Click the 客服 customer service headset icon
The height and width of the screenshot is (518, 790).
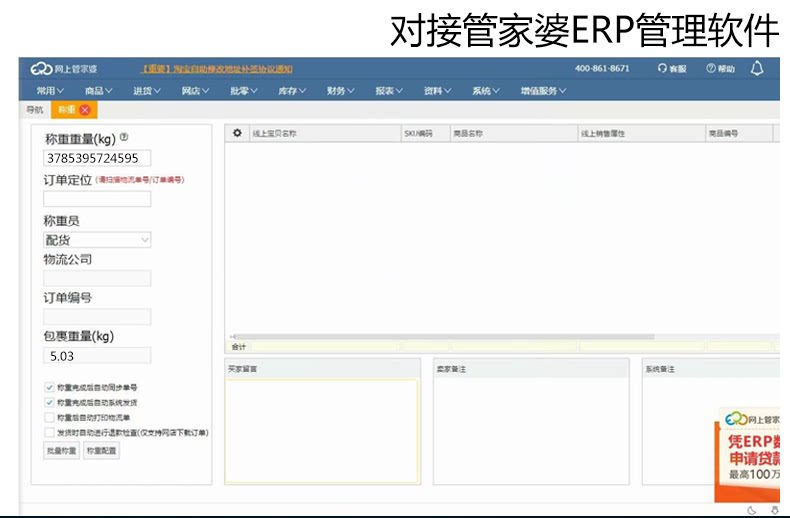point(662,68)
